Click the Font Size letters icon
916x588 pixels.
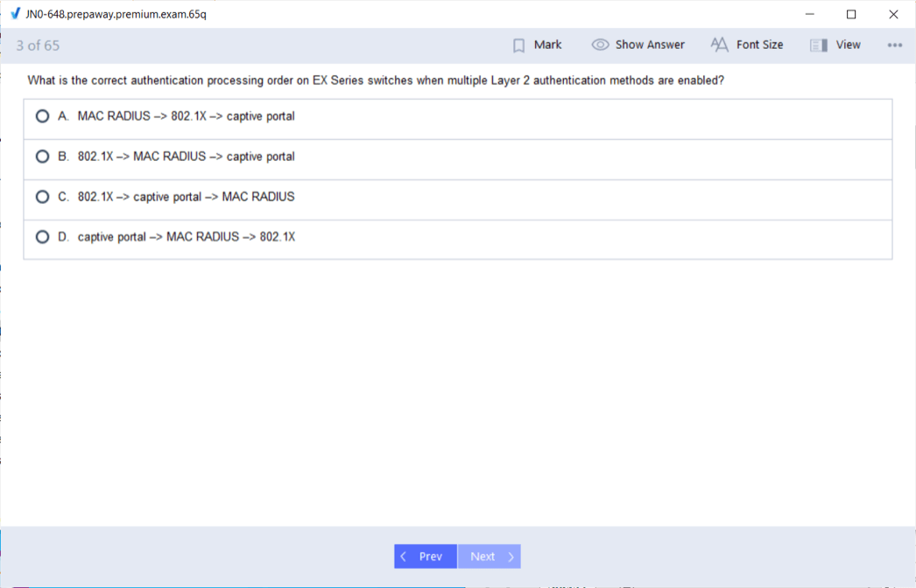[719, 45]
